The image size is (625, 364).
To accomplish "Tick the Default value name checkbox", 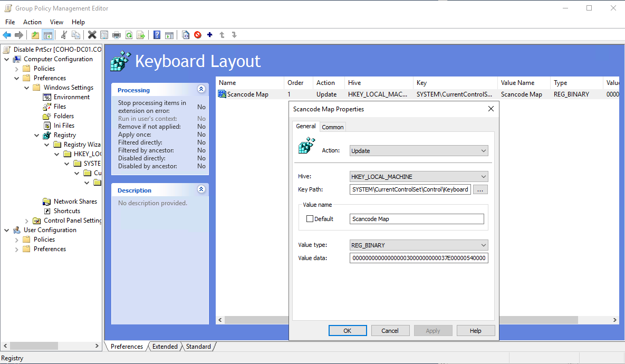I will (310, 219).
